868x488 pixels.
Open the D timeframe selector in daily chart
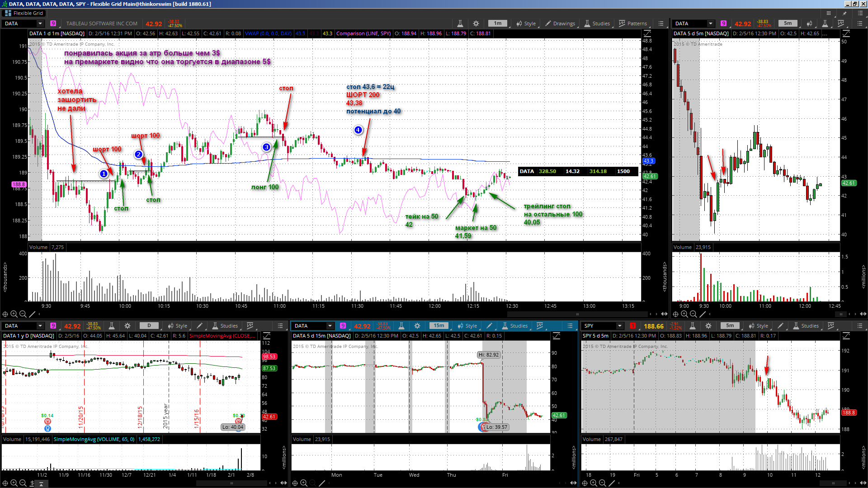point(149,326)
